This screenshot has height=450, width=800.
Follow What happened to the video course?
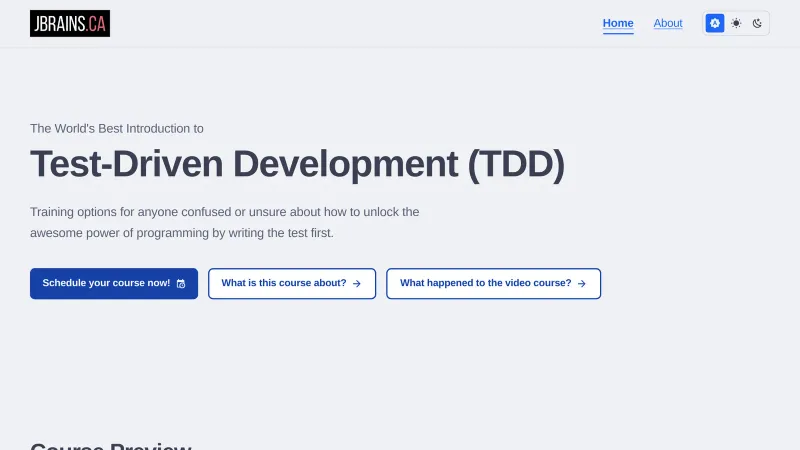486,283
